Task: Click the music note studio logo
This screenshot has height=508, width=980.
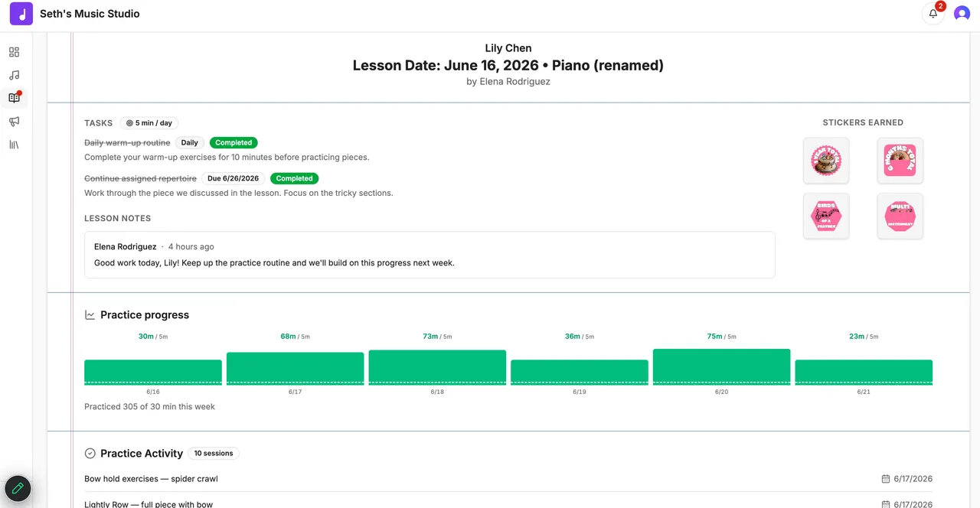Action: [x=21, y=14]
